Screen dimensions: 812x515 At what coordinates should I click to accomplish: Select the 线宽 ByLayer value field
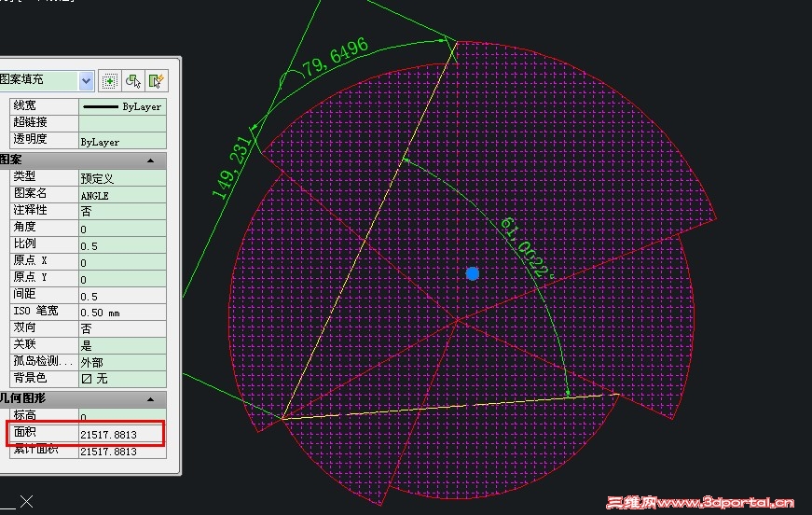pos(122,106)
